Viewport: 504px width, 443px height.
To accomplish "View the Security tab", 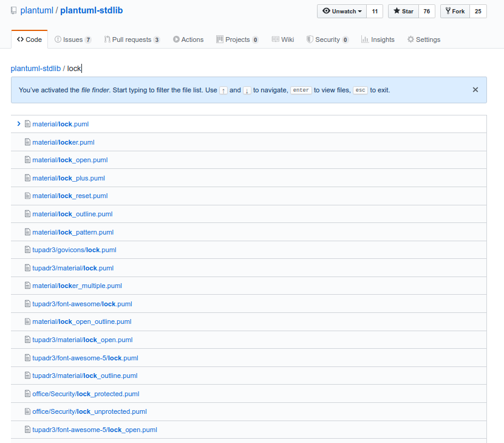I will pos(327,39).
